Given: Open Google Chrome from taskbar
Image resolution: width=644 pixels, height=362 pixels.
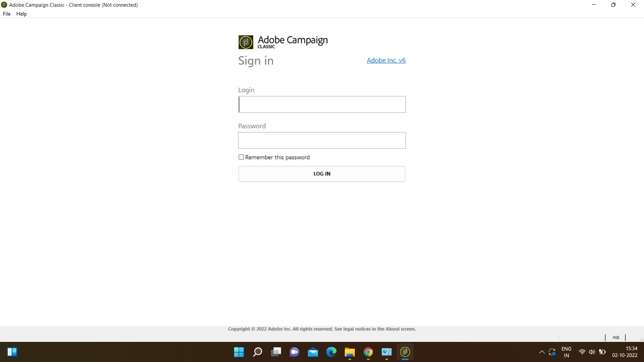Looking at the screenshot, I should pos(368,352).
